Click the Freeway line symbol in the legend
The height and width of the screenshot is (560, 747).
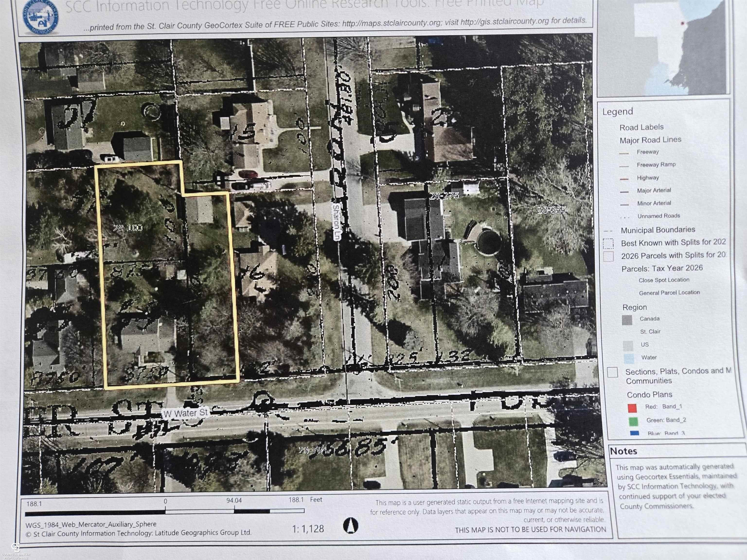tap(624, 154)
